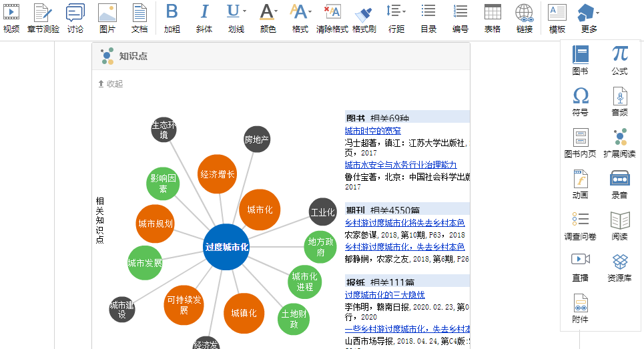Use the 格式刷 format painter tool
Image resolution: width=644 pixels, height=349 pixels.
(x=364, y=18)
